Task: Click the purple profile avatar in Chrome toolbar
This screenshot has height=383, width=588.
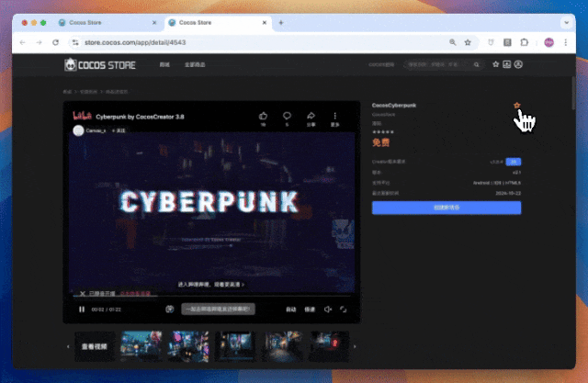Action: tap(549, 42)
